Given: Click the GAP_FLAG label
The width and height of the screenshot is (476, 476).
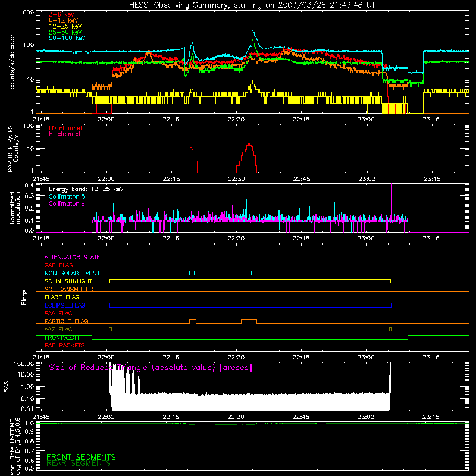Looking at the screenshot, I should coord(58,265).
